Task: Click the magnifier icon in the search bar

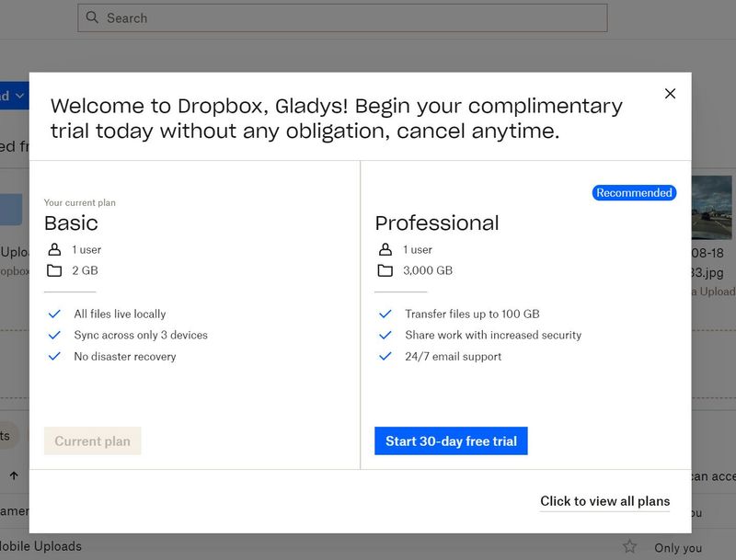Action: pos(92,18)
